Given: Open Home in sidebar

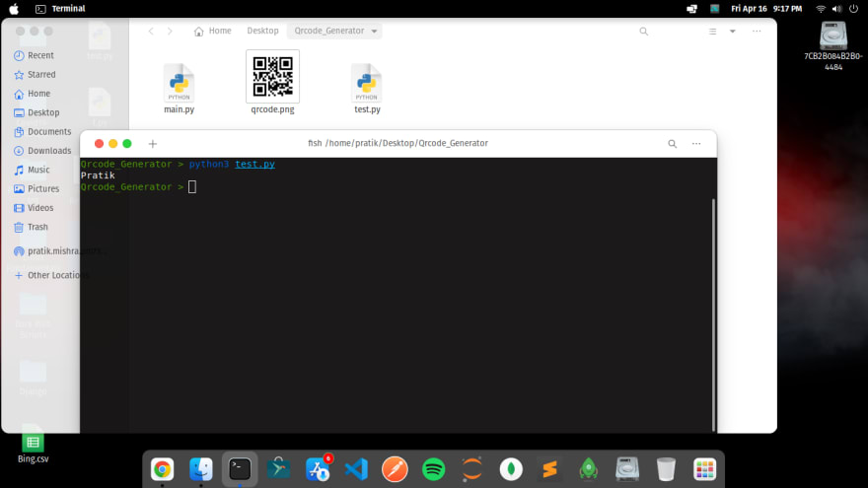Looking at the screenshot, I should pyautogui.click(x=33, y=94).
